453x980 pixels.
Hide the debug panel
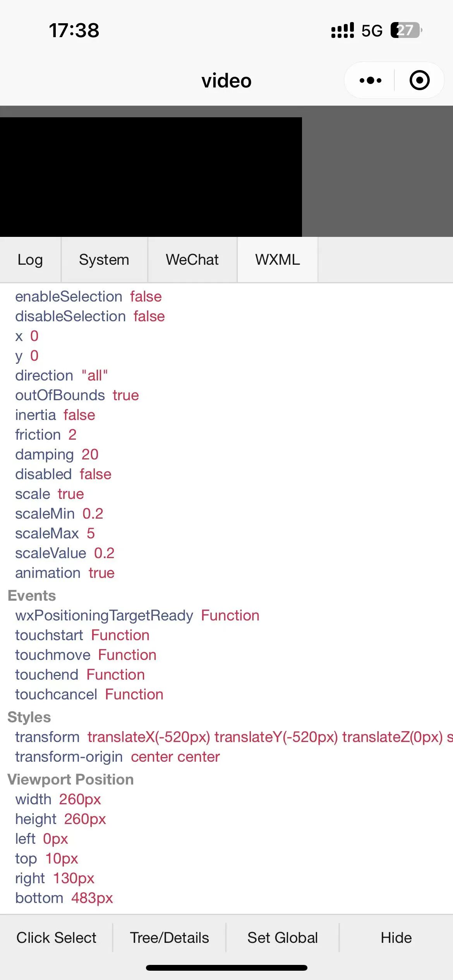pyautogui.click(x=396, y=938)
